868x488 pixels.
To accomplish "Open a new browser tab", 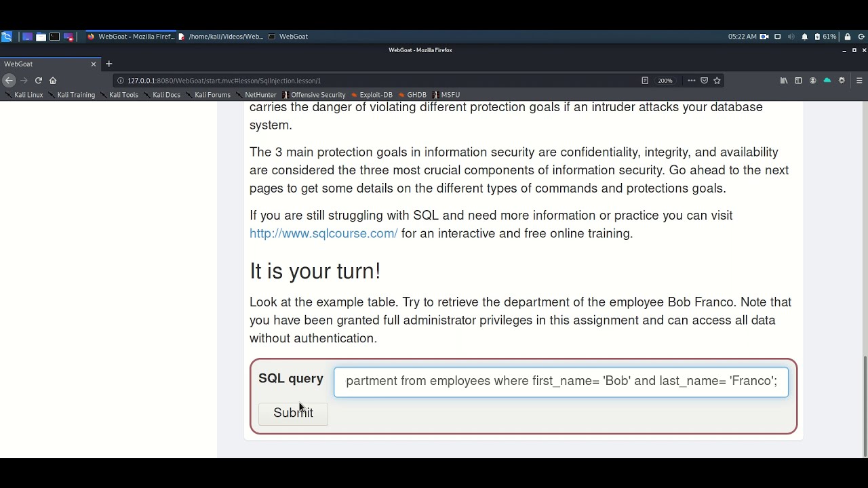I will point(108,64).
